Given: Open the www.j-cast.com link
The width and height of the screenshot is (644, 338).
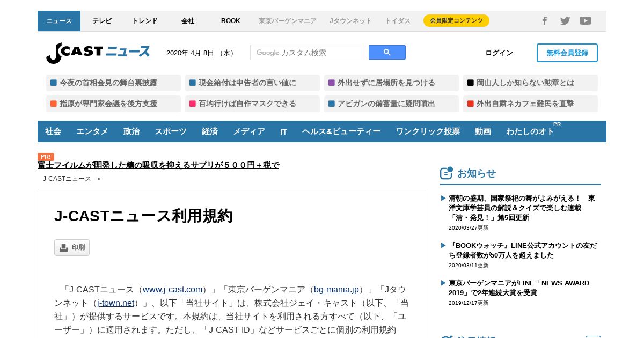Looking at the screenshot, I should [x=172, y=290].
